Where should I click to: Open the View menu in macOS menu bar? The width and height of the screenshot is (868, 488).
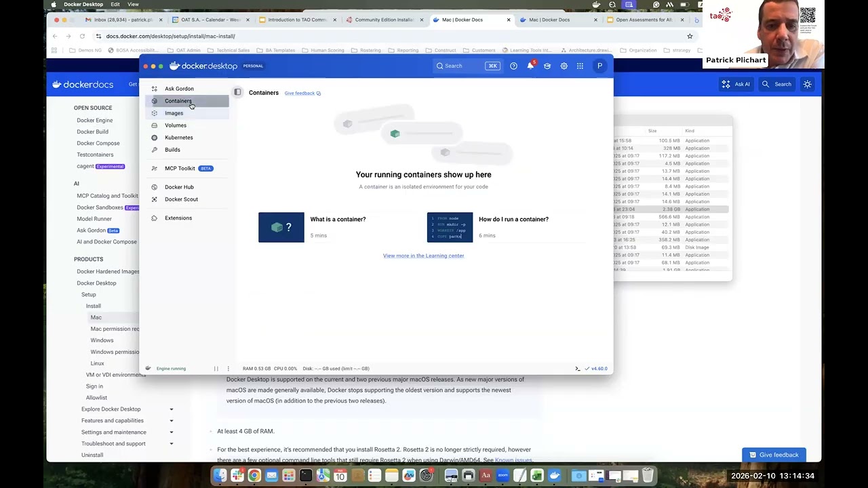point(133,4)
